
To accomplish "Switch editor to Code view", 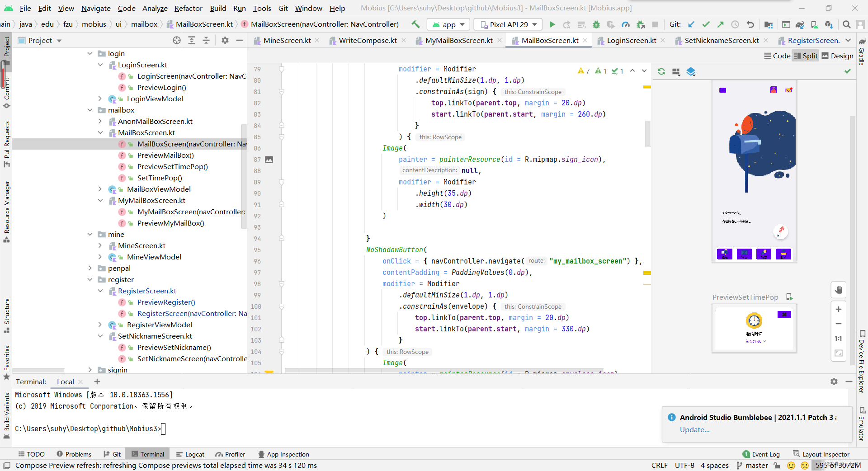I will pyautogui.click(x=777, y=56).
